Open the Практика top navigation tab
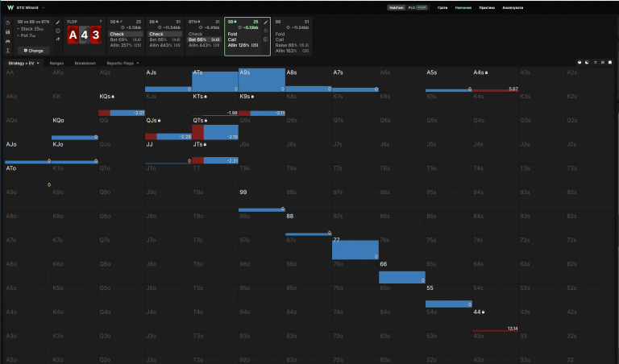This screenshot has width=619, height=364. (487, 7)
